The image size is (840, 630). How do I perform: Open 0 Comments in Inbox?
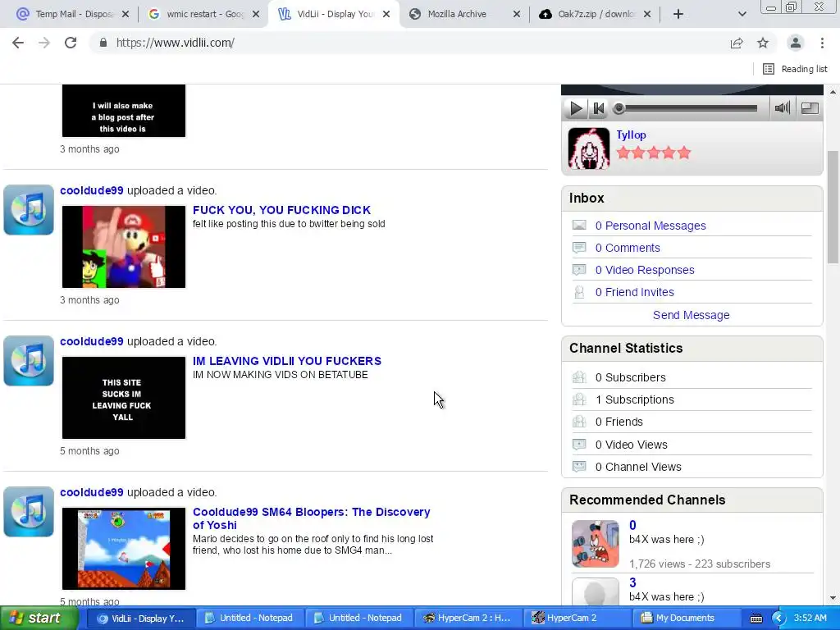point(628,248)
